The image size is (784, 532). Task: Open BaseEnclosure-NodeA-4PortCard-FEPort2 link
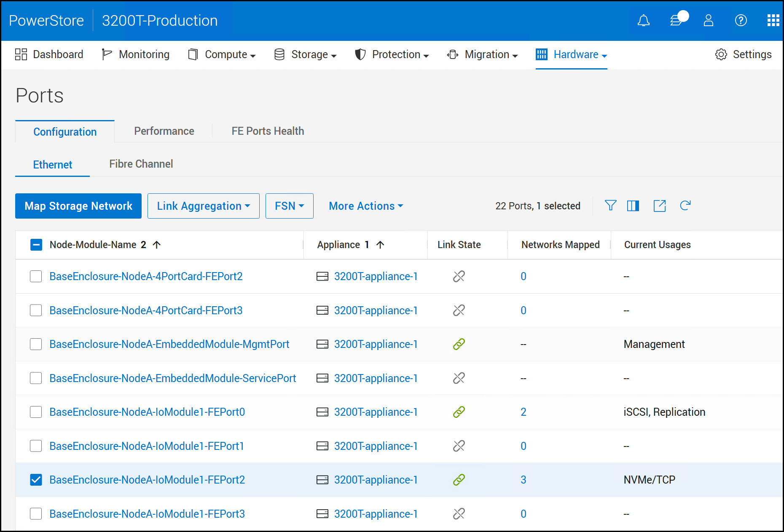tap(146, 276)
